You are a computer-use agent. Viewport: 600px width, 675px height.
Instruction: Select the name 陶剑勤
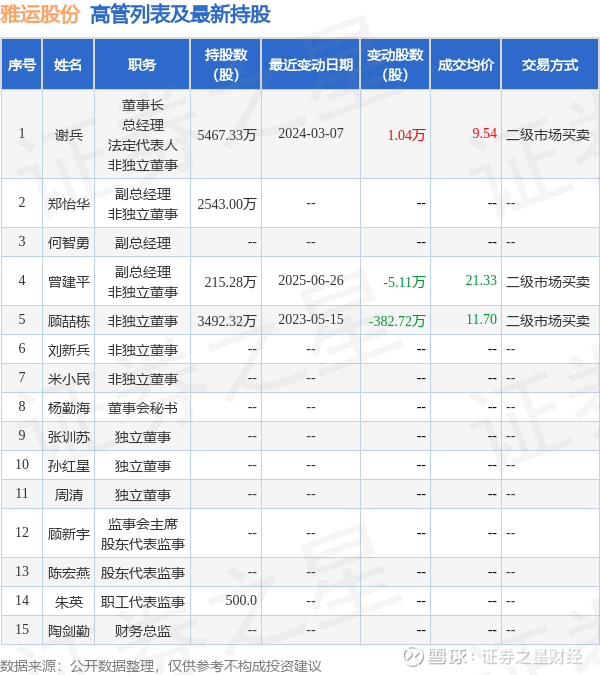click(68, 631)
